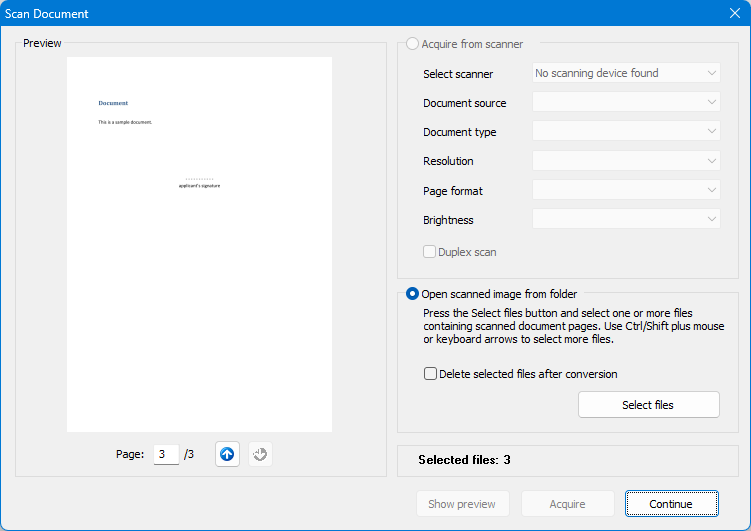Image resolution: width=751 pixels, height=531 pixels.
Task: Enable Delete selected files after conversion
Action: point(431,374)
